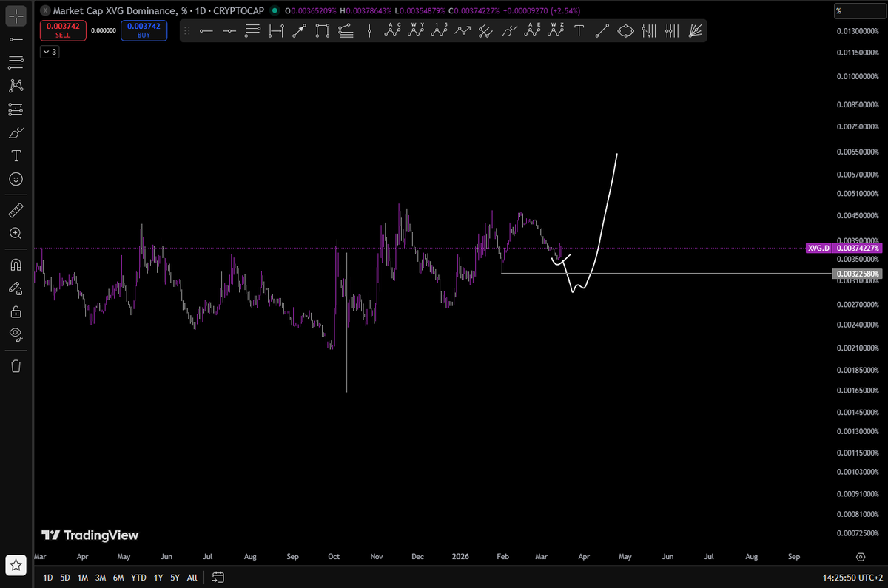Click the XVG.D price scale label
Image resolution: width=888 pixels, height=588 pixels.
click(818, 249)
